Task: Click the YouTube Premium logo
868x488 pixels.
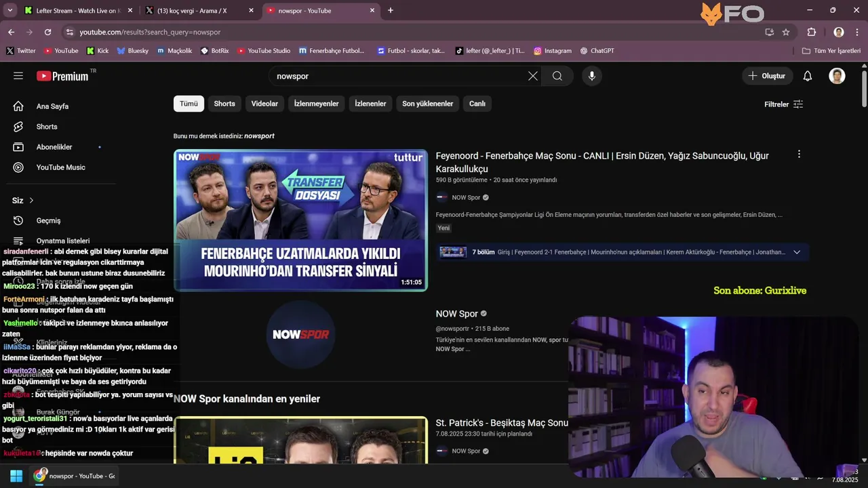Action: click(62, 76)
